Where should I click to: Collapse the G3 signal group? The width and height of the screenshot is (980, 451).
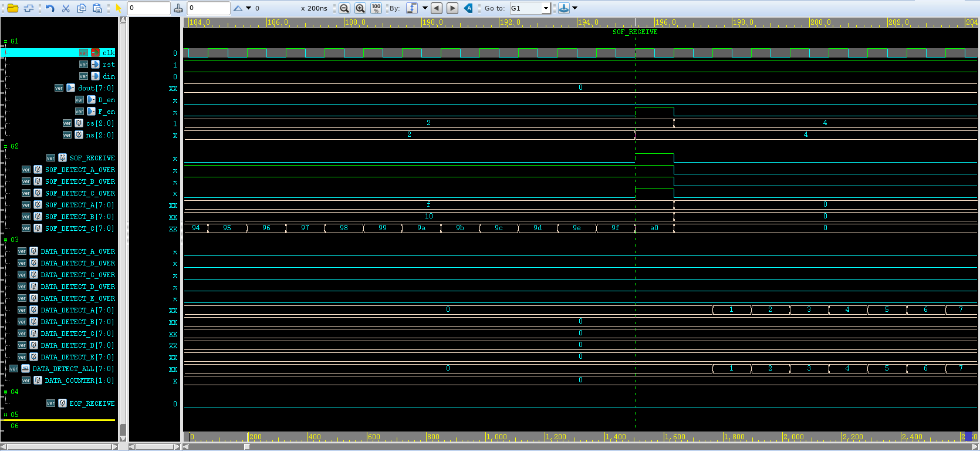tap(5, 240)
